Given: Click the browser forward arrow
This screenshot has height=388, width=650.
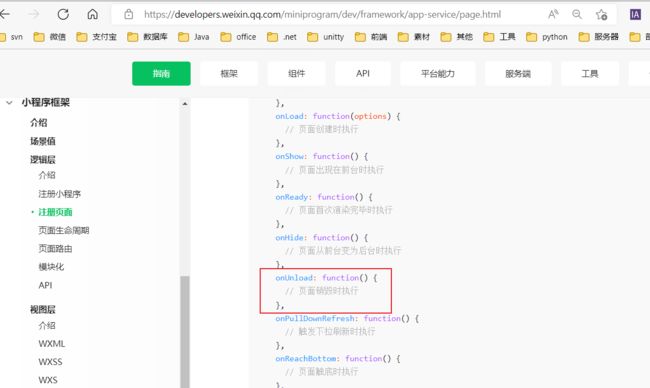Looking at the screenshot, I should pyautogui.click(x=34, y=15).
